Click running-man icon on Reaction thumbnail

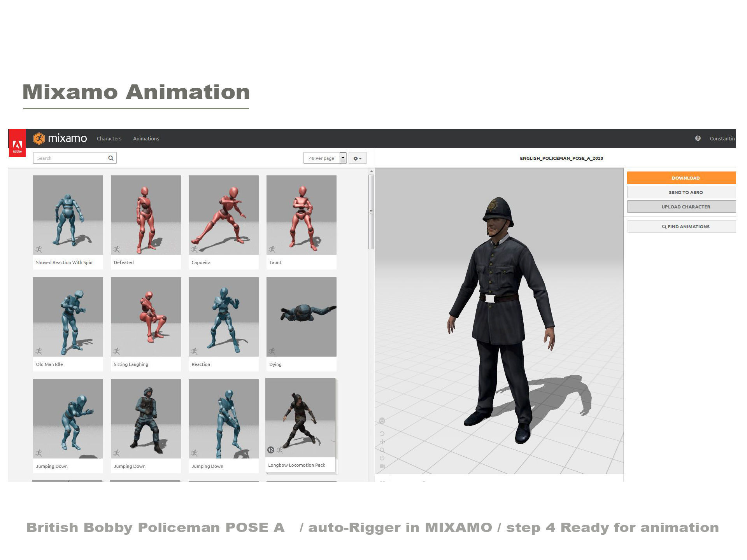click(194, 351)
